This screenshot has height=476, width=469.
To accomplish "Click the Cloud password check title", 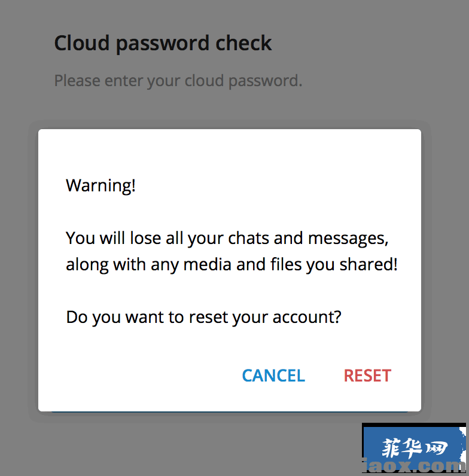I will coord(163,44).
